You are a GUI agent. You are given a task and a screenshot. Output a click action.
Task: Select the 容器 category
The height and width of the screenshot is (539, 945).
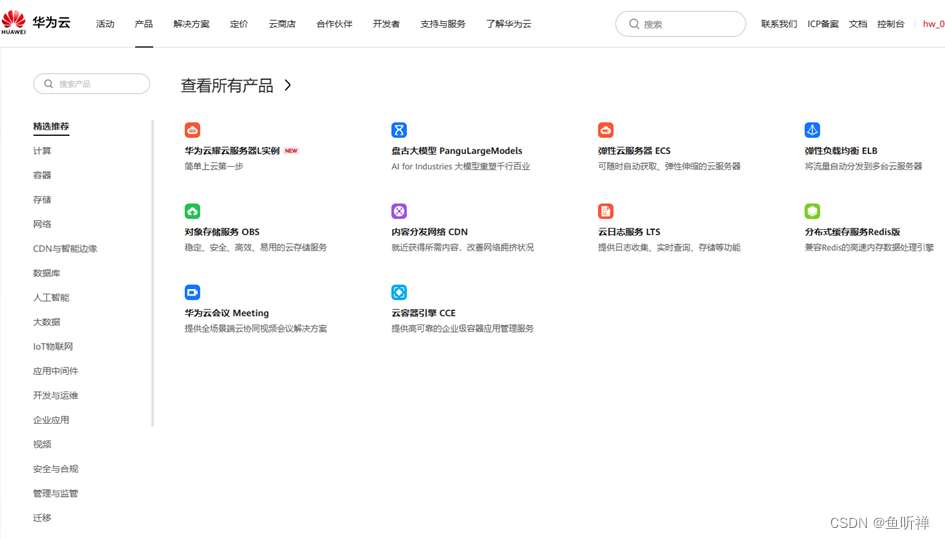click(42, 175)
